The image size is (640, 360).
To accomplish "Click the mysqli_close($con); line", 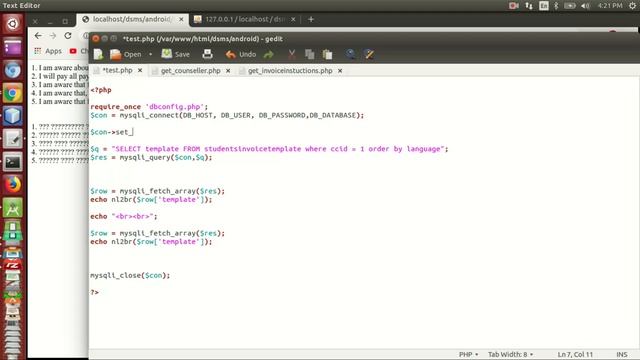I will pos(130,275).
